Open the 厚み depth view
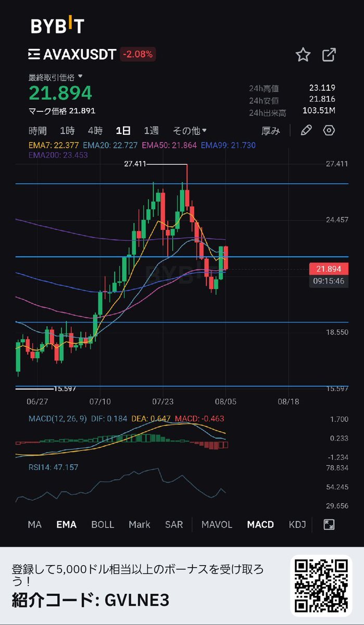The image size is (364, 625). tap(271, 131)
